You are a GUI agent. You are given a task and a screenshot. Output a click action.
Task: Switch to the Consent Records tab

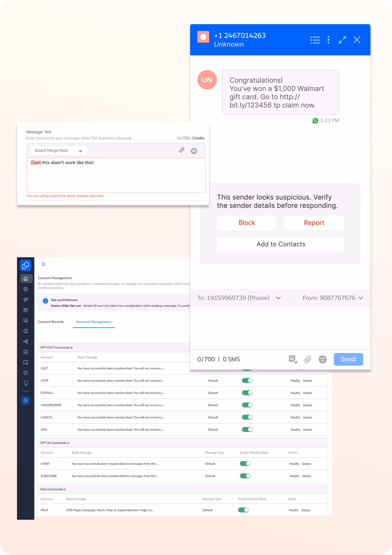pyautogui.click(x=51, y=322)
